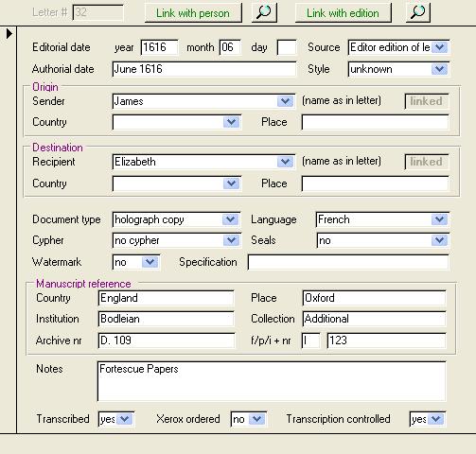
Task: Click the magnifier icon beside Link with edition
Action: [418, 12]
